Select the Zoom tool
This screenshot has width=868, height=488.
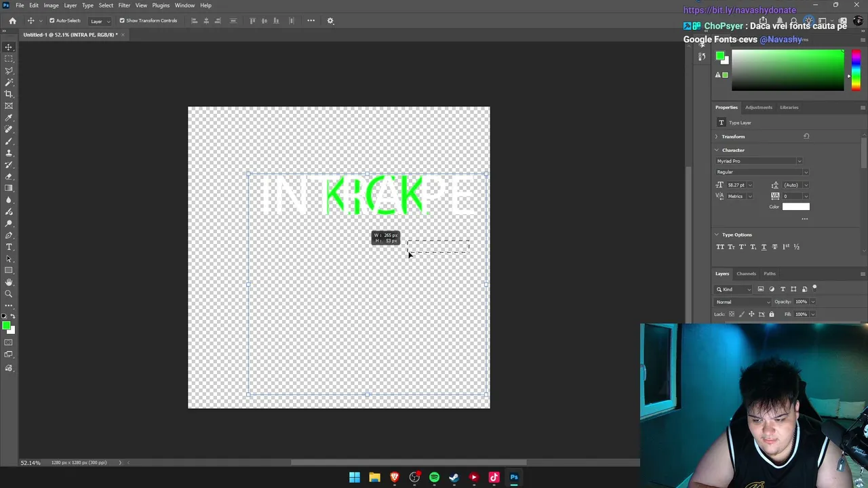pos(9,293)
